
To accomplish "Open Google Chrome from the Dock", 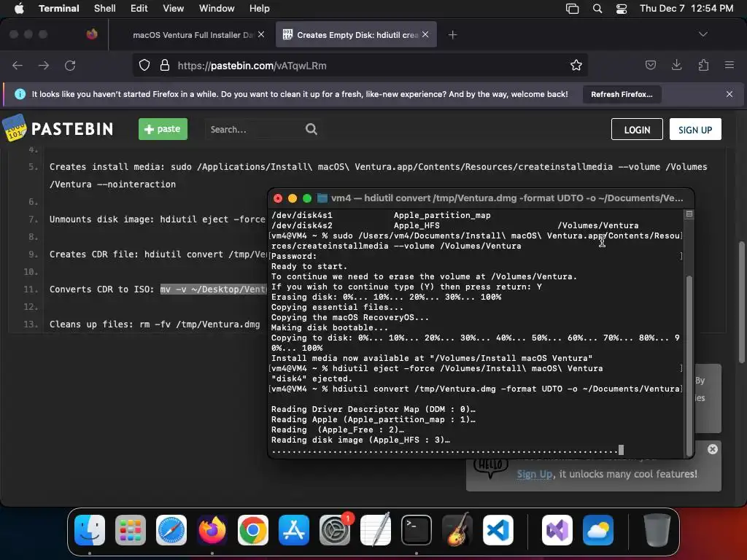I will click(x=253, y=530).
